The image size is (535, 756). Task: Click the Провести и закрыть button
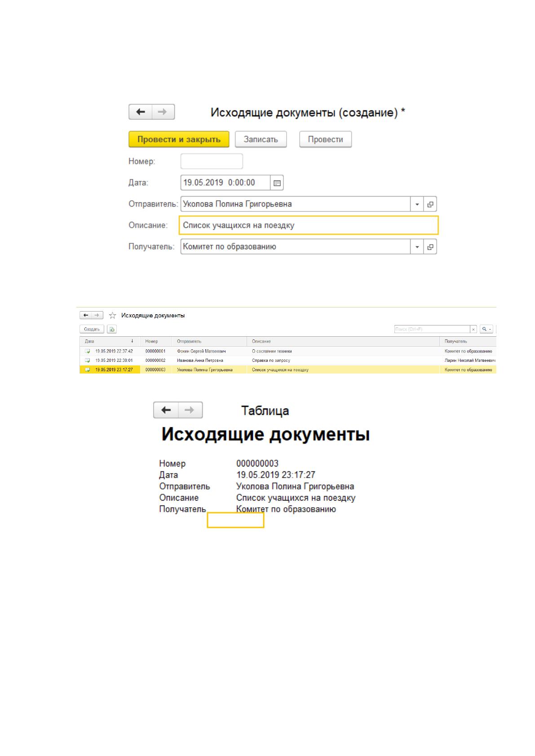coord(179,139)
